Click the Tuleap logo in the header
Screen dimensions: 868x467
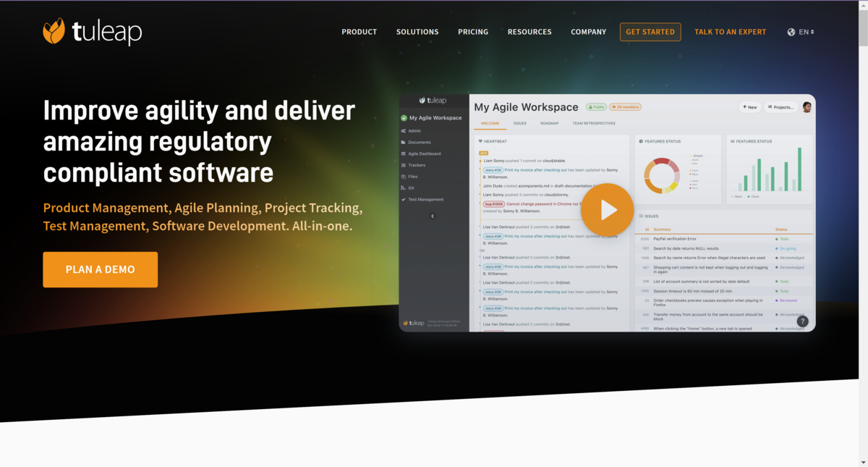coord(92,32)
